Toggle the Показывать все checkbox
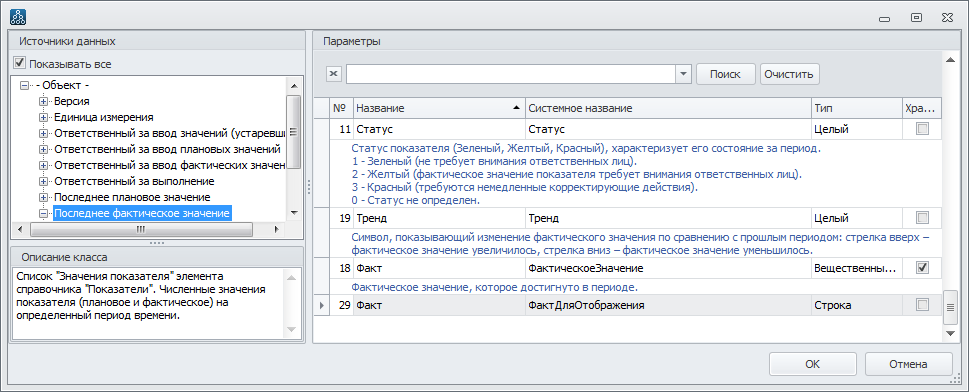The height and width of the screenshot is (392, 969). pyautogui.click(x=20, y=63)
